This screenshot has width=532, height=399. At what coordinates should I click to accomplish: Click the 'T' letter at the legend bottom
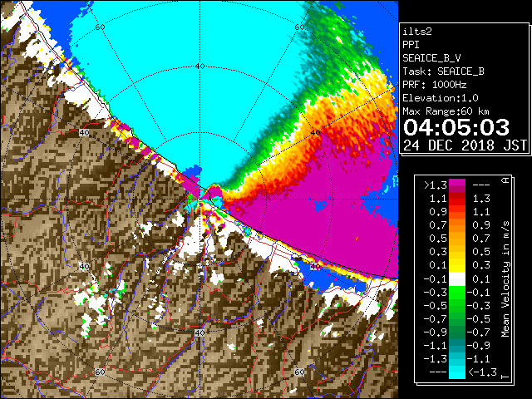[x=505, y=377]
